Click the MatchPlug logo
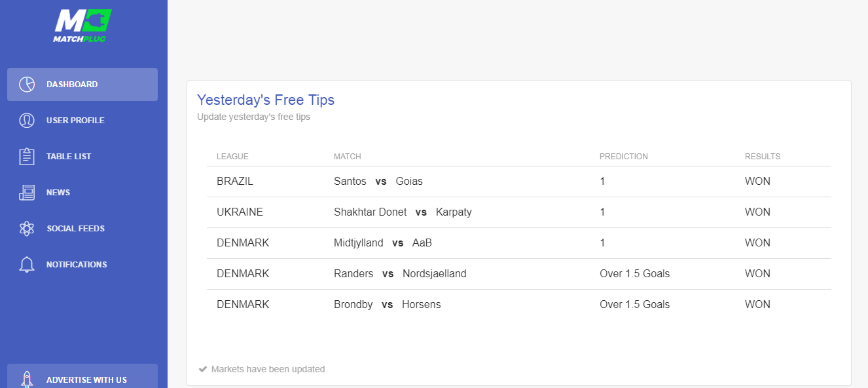The width and height of the screenshot is (868, 388). [x=82, y=26]
